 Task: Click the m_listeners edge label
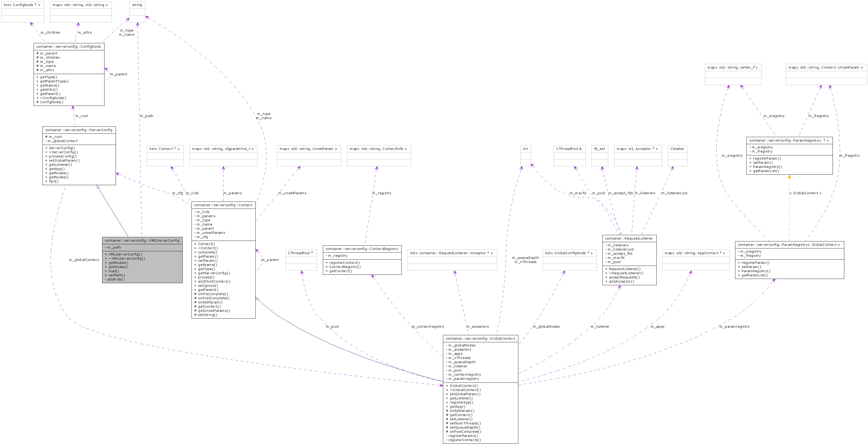[645, 193]
